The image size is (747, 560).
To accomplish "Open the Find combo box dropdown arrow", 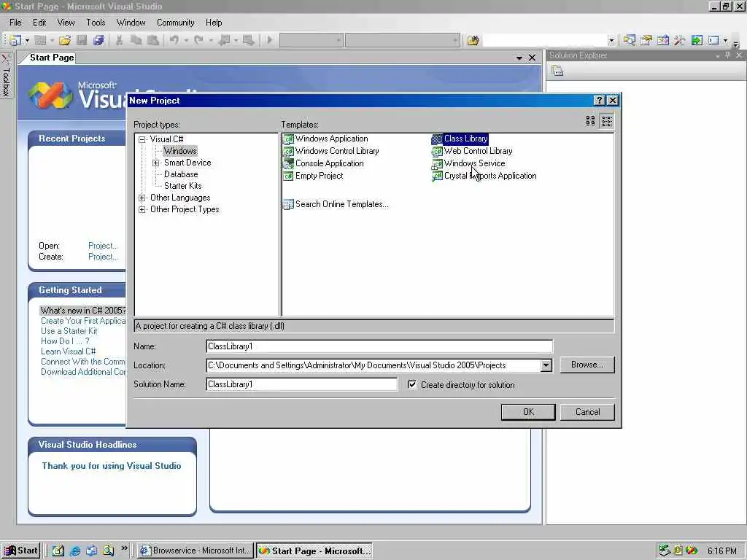I will 612,41.
